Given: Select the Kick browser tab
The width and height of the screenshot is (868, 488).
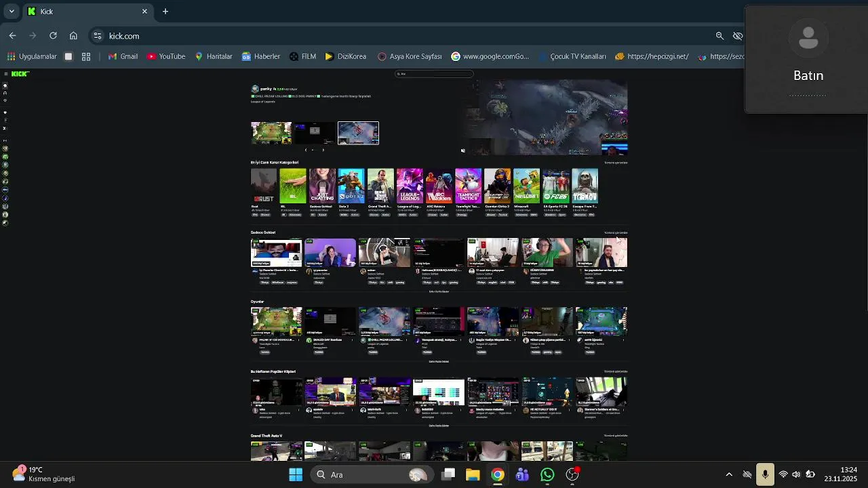Looking at the screenshot, I should pyautogui.click(x=87, y=12).
